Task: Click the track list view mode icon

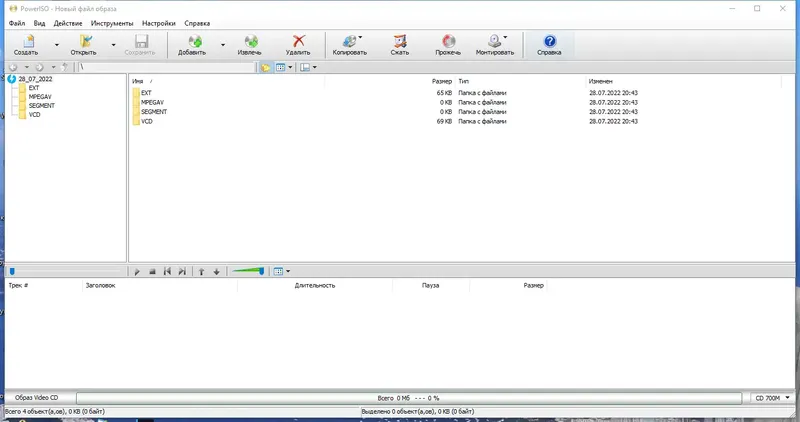Action: coord(279,271)
